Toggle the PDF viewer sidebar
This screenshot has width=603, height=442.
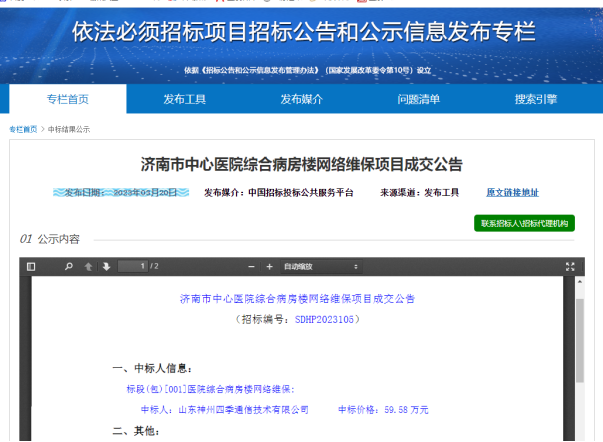coord(31,267)
